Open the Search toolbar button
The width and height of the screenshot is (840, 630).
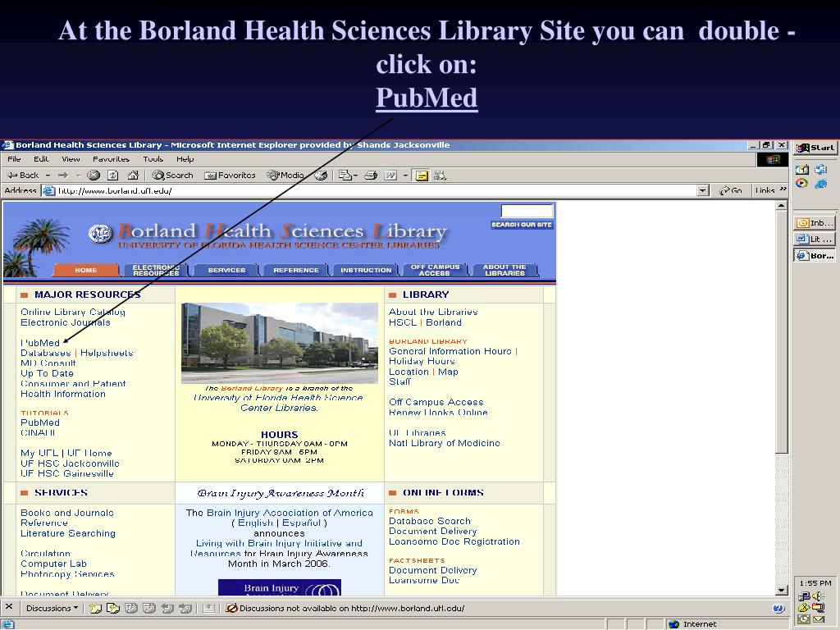click(x=172, y=176)
